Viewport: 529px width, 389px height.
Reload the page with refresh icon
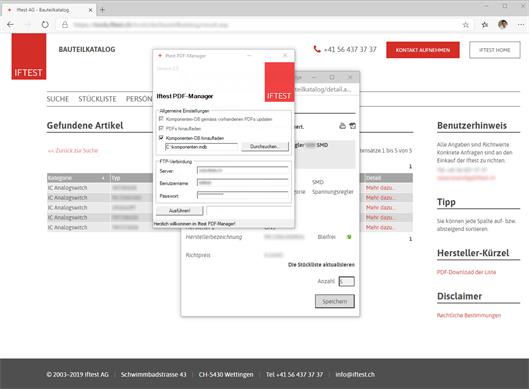point(45,25)
